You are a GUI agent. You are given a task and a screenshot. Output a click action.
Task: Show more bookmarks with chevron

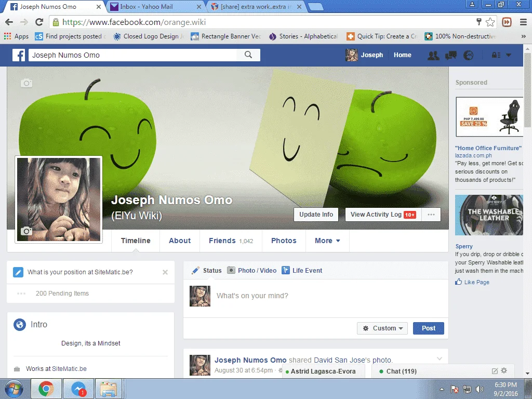[524, 36]
